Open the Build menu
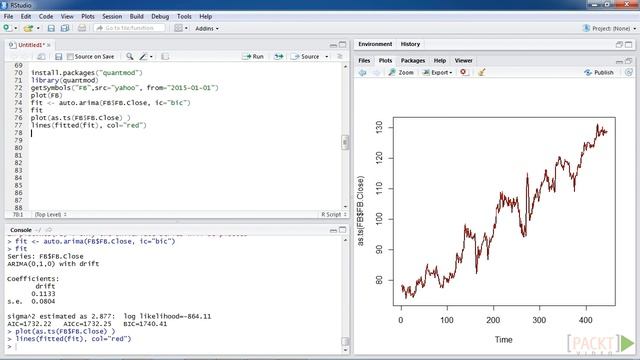The height and width of the screenshot is (360, 640). coord(136,16)
